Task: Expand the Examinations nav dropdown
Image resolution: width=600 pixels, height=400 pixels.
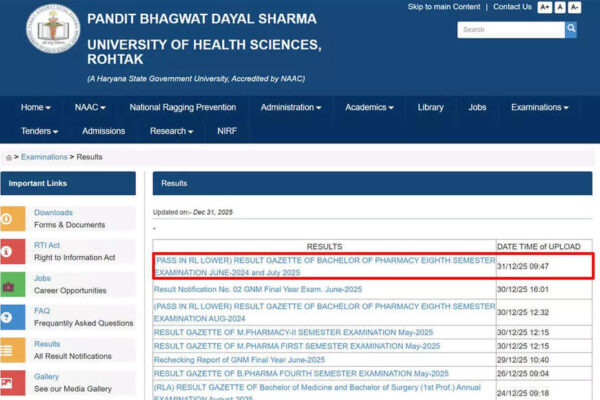Action: coord(540,108)
